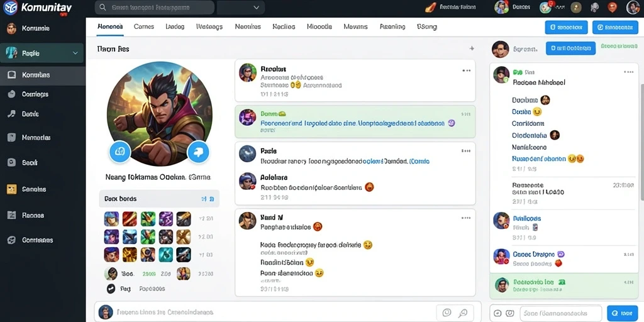The image size is (644, 322).
Task: Click the blue send button next to chat input
Action: pyautogui.click(x=622, y=313)
